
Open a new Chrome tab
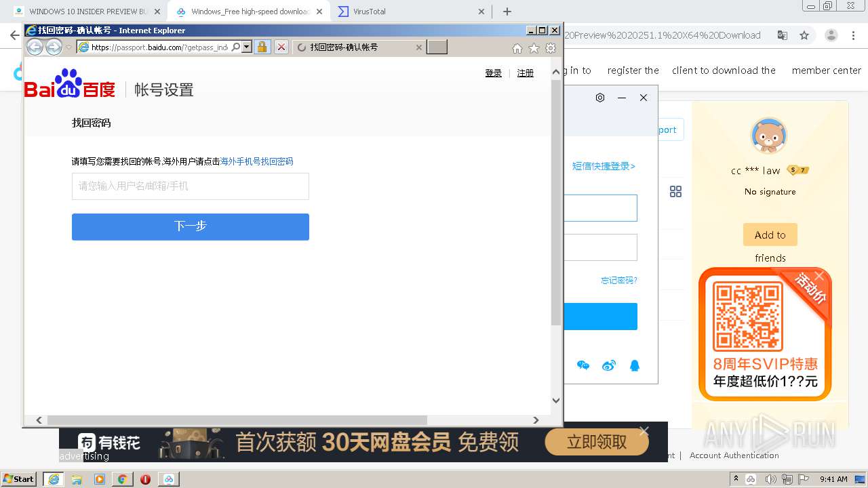507,12
